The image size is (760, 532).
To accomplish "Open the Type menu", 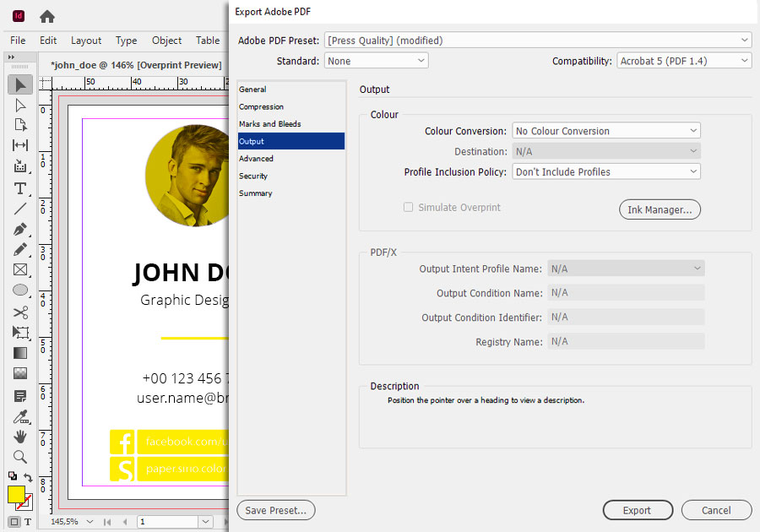I will (x=126, y=41).
